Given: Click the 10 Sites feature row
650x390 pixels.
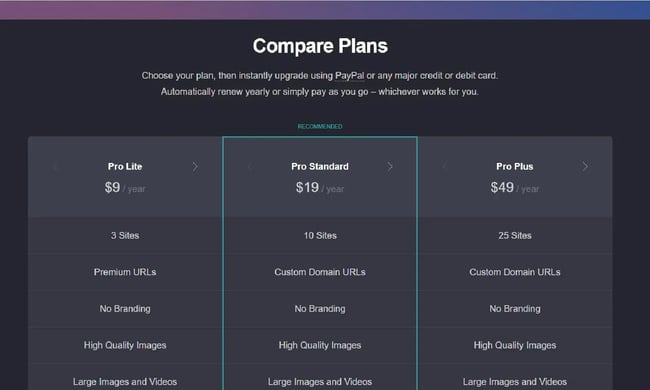Looking at the screenshot, I should [320, 235].
